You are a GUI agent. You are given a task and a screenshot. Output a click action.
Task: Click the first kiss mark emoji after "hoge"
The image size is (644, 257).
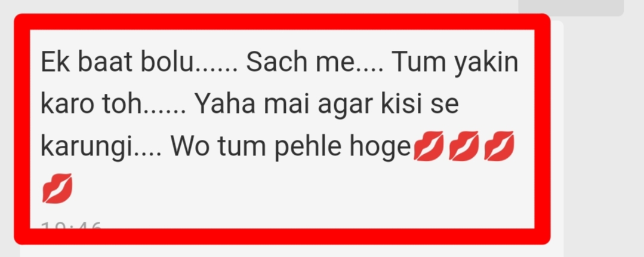pos(429,146)
